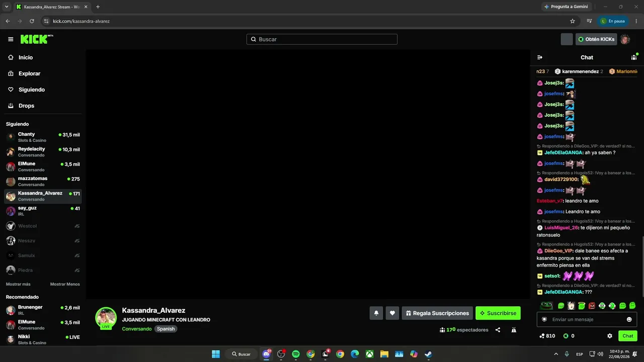The image size is (644, 362).
Task: Open Xbox app from the taskbar
Action: coord(369,354)
